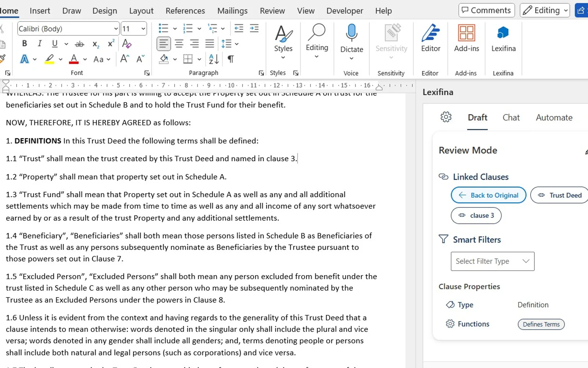The width and height of the screenshot is (588, 368).
Task: Open Font dialog launcher
Action: click(x=147, y=73)
